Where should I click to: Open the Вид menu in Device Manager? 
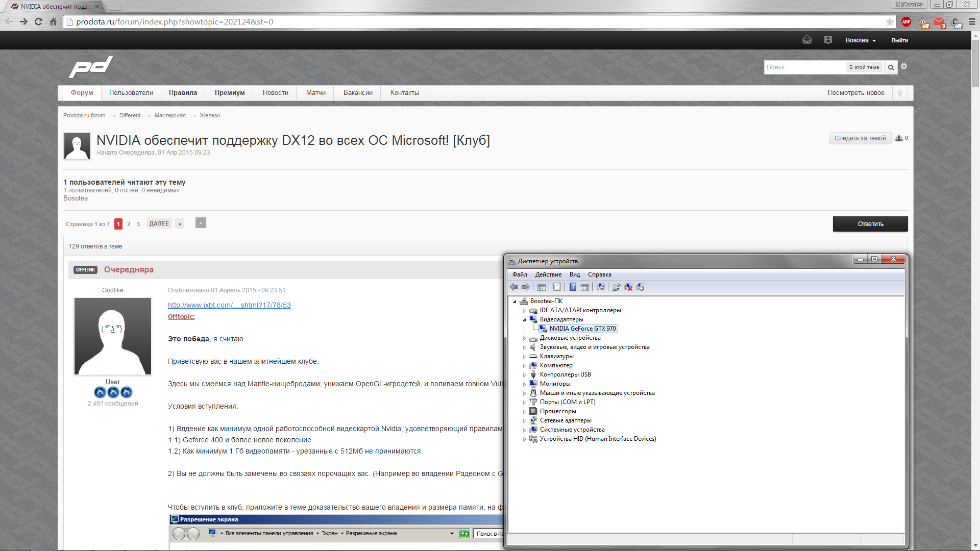coord(575,274)
